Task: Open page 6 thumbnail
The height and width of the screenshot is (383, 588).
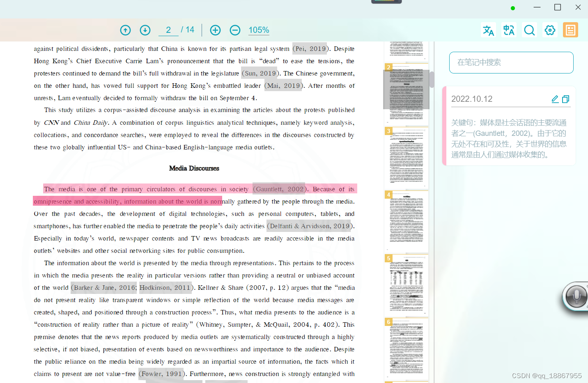Action: (407, 349)
